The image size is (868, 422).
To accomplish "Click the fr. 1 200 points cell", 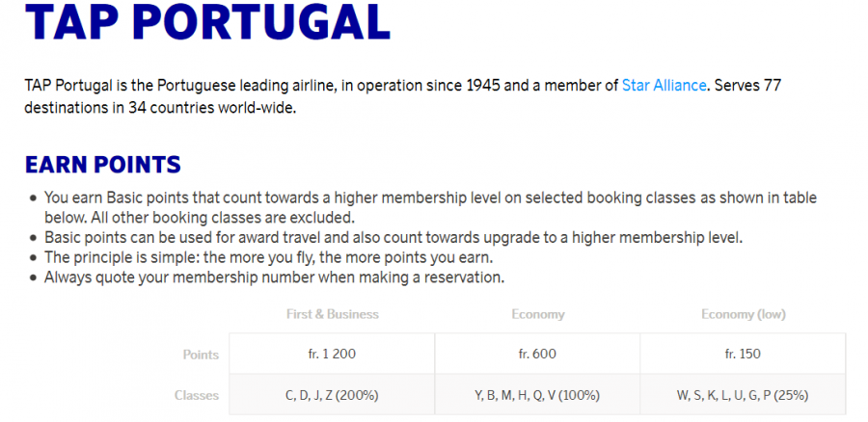I will 333,355.
